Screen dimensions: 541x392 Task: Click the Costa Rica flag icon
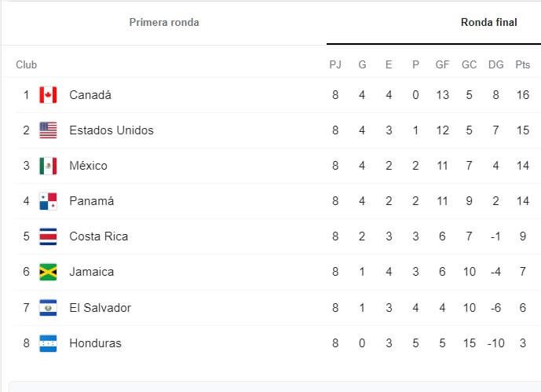(x=49, y=236)
